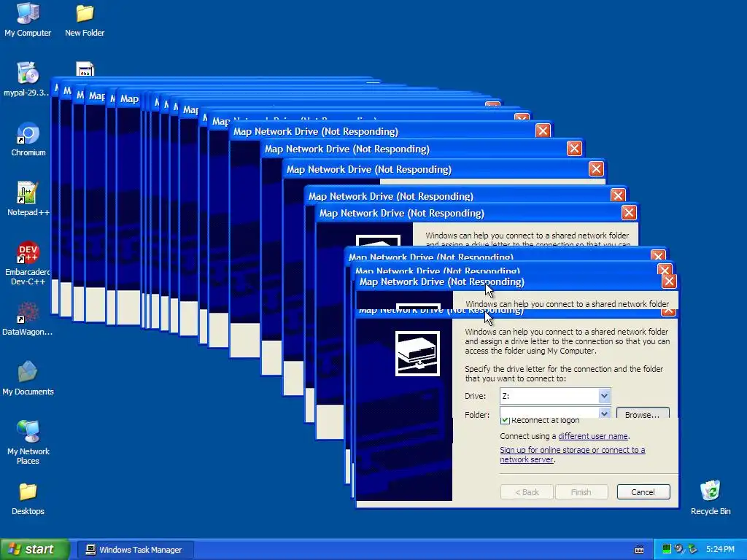Toggle the Reconnect at logon checkbox

pos(505,421)
